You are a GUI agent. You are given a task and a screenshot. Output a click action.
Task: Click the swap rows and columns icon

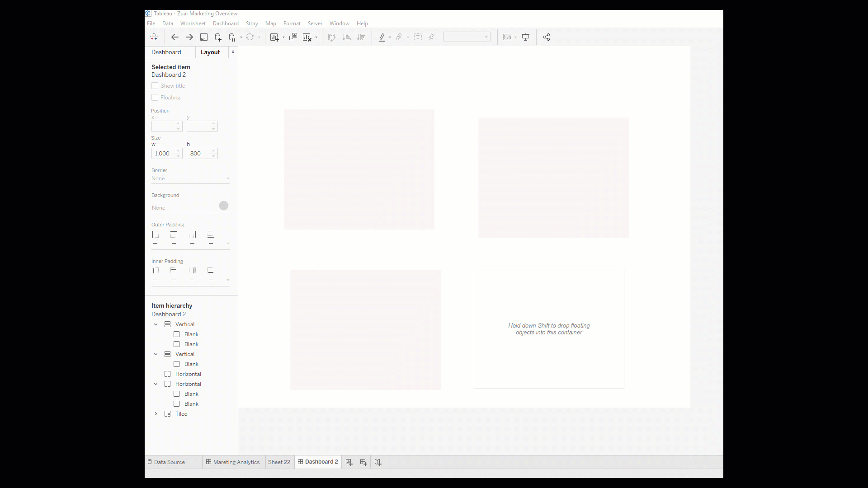(332, 37)
